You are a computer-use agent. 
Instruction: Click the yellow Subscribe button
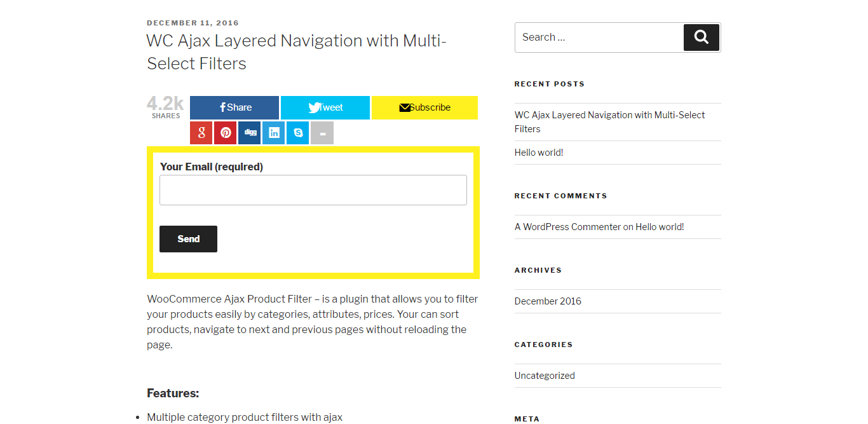click(424, 107)
